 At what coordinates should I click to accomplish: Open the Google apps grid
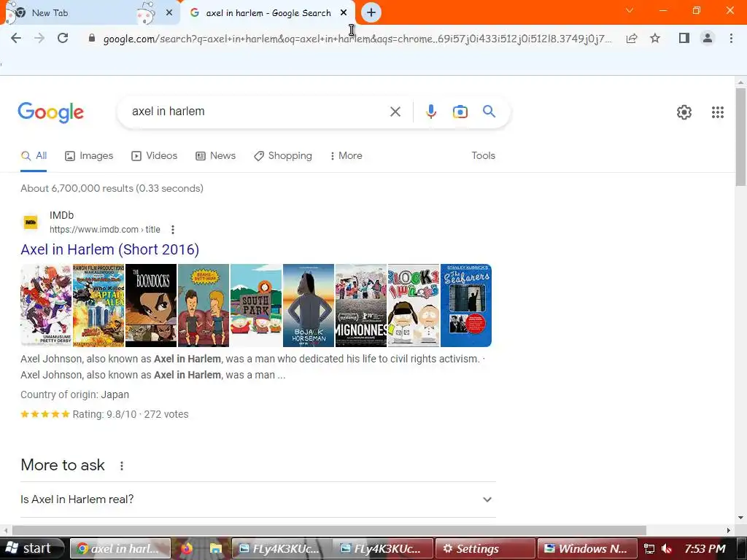(718, 112)
